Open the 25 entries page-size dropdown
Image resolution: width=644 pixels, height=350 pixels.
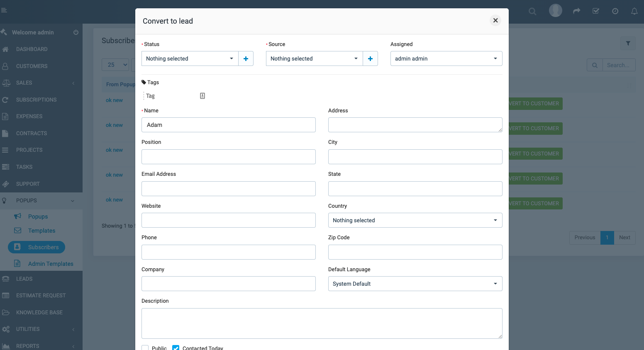(x=115, y=65)
